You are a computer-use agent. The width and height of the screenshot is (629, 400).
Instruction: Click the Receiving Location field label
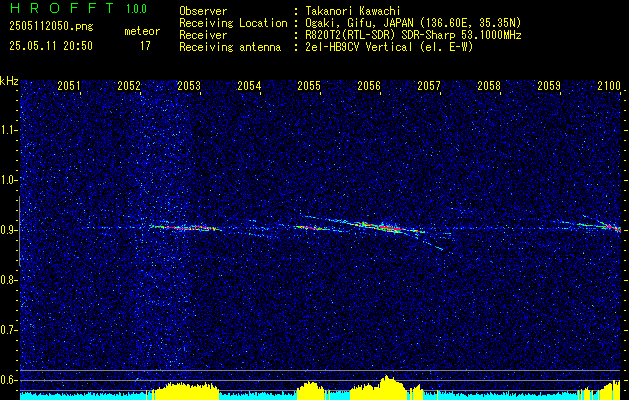point(233,23)
